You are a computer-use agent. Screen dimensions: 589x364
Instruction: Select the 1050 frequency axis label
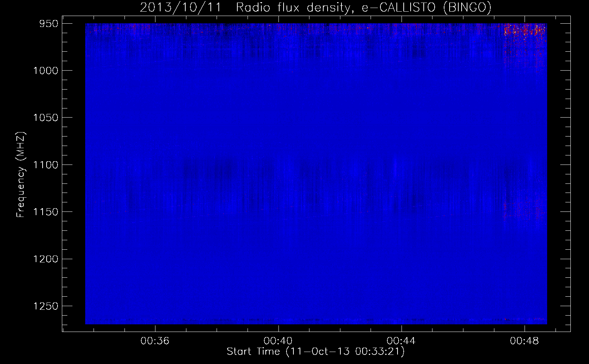[x=46, y=118]
